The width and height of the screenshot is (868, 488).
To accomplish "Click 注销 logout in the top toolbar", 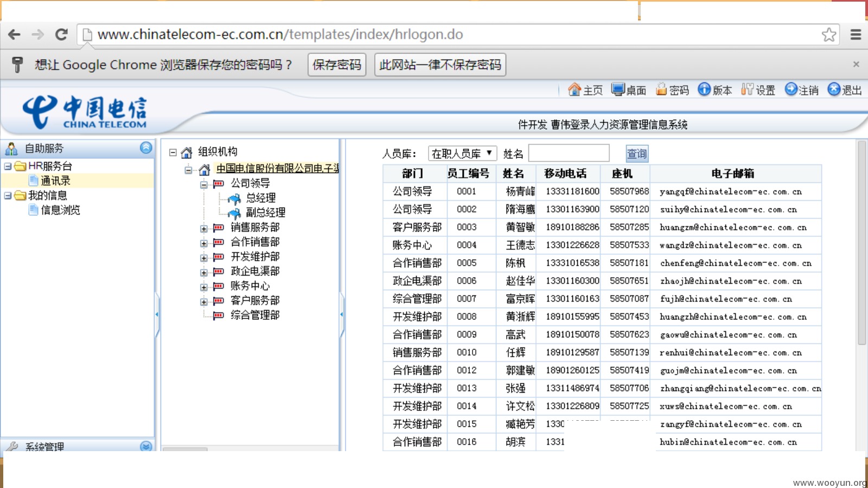I will (801, 90).
